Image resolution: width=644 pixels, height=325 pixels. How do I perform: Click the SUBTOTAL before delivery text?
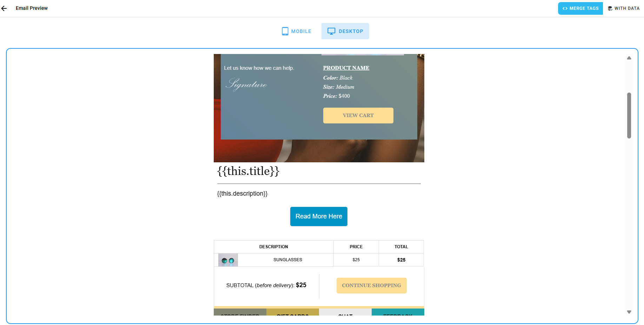266,285
